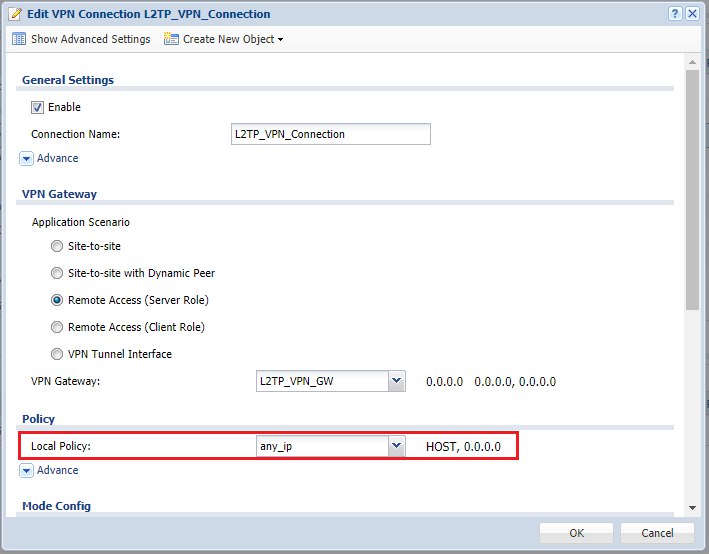This screenshot has width=709, height=554.
Task: Click the vertical scrollbar thumb
Action: 692,190
